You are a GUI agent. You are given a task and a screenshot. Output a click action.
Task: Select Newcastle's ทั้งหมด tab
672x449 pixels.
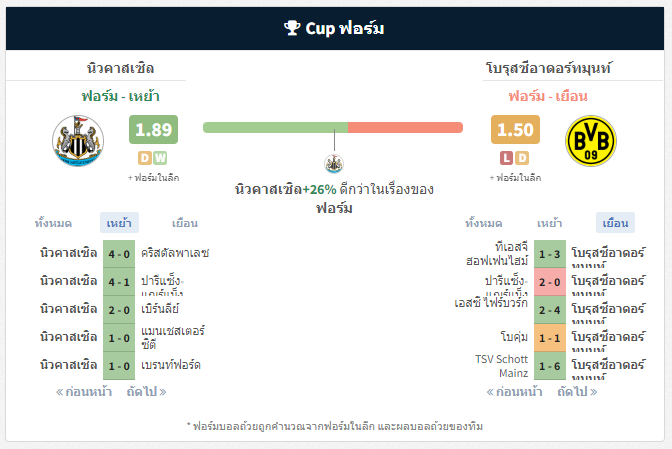coord(53,223)
